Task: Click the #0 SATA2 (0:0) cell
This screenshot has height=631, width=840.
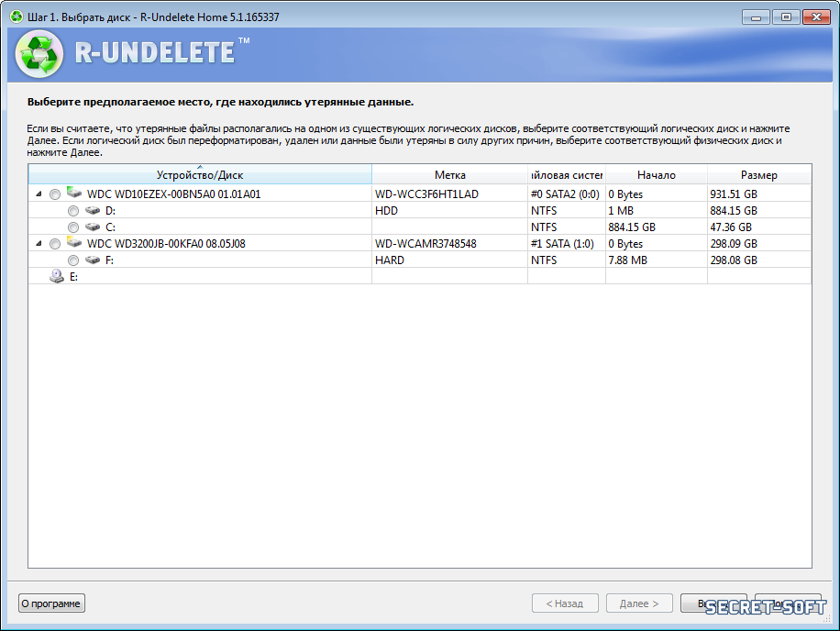Action: point(565,194)
